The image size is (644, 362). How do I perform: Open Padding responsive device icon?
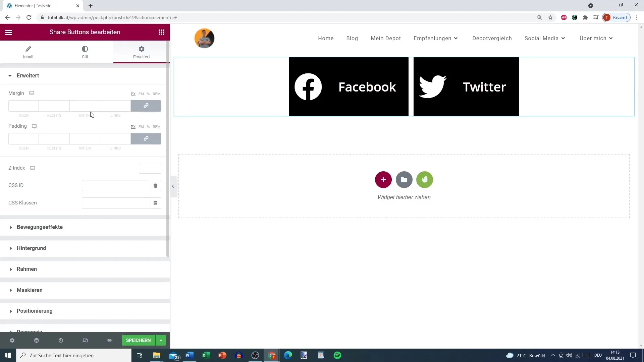pyautogui.click(x=34, y=126)
